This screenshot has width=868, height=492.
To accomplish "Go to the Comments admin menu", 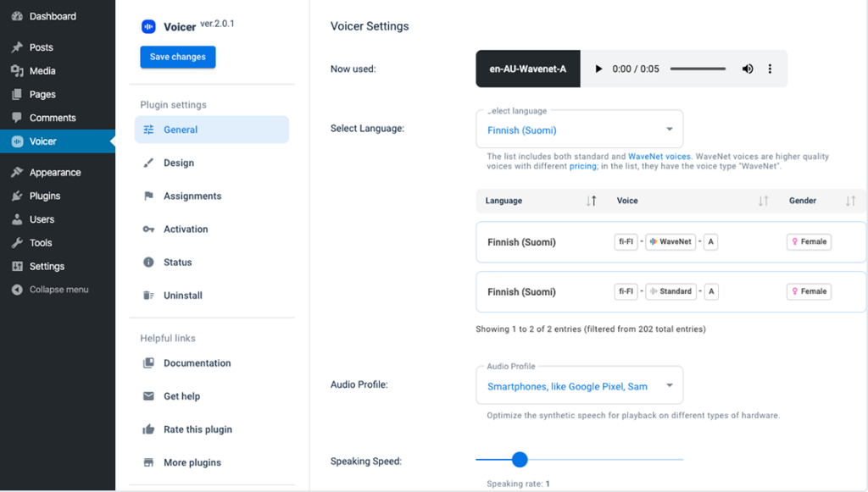I will (x=51, y=118).
